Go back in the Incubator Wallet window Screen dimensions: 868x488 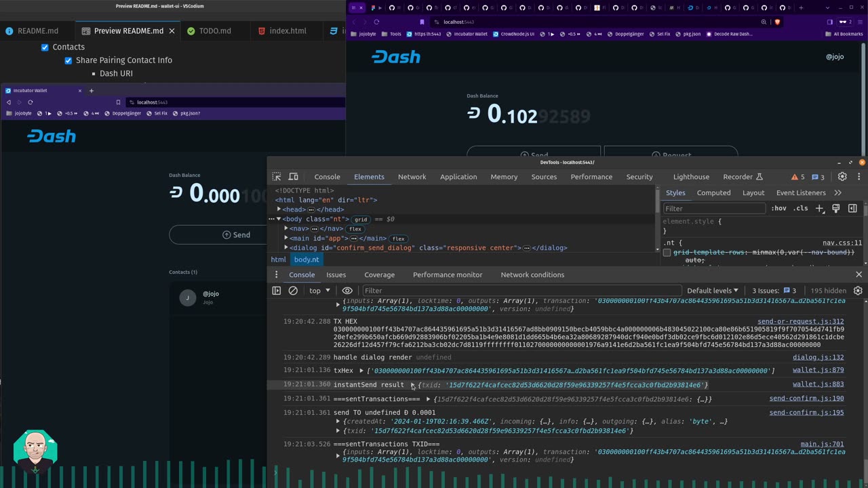click(9, 102)
